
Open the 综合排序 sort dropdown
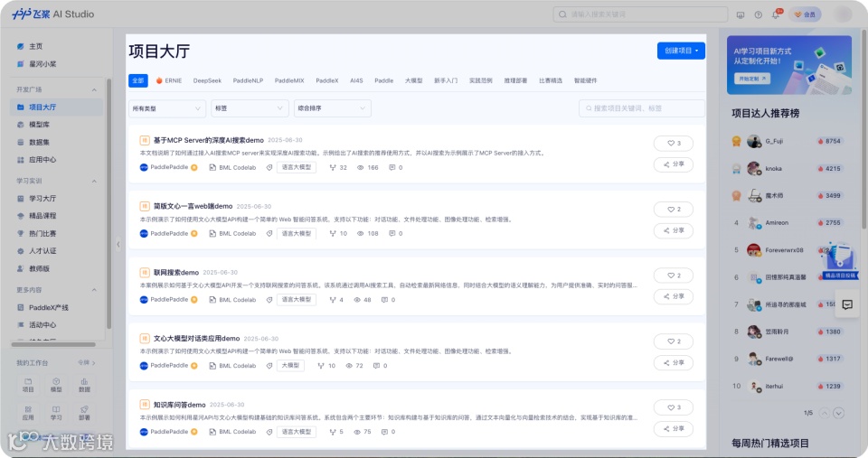pyautogui.click(x=332, y=108)
